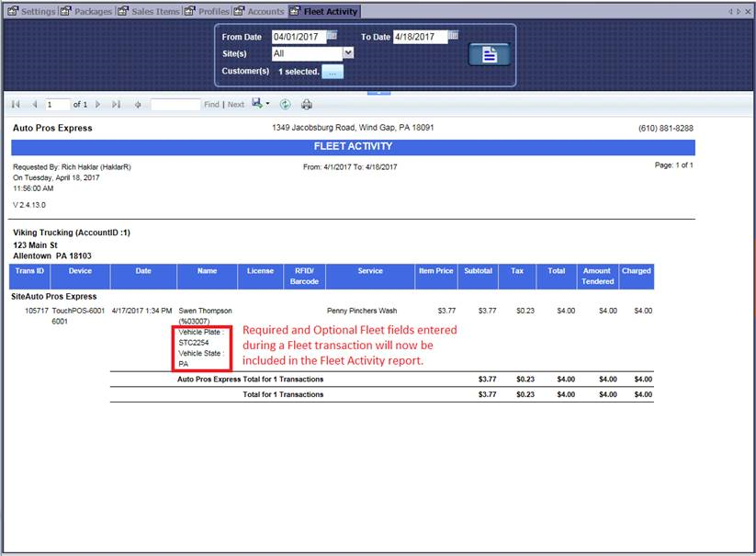Click Auto Pros Express Total for 1 Transactions
The image size is (756, 556).
(250, 379)
